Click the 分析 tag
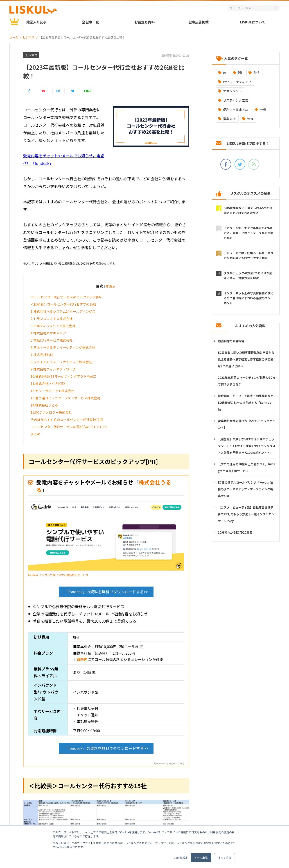This screenshot has height=868, width=289. [x=261, y=110]
